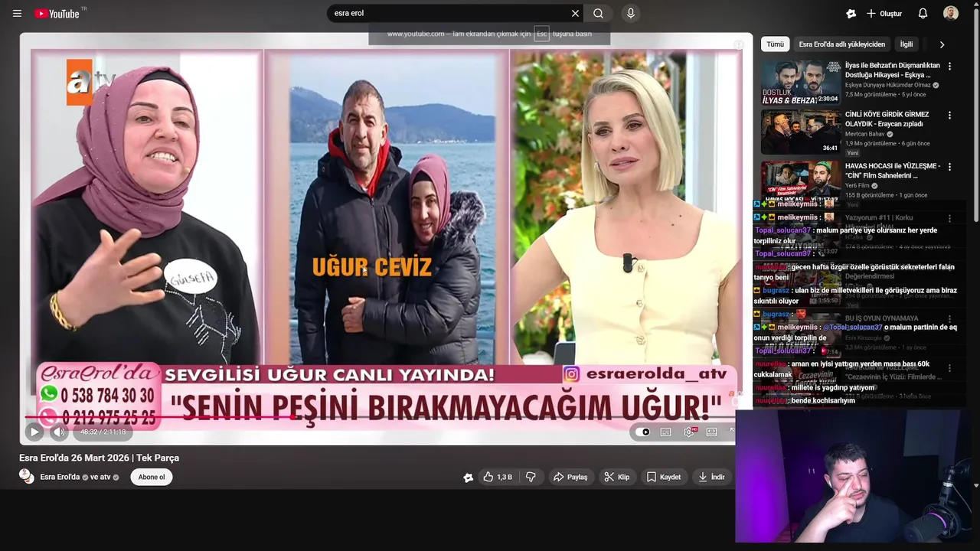Open the Esra Erol'da ve atv channel link
The width and height of the screenshot is (980, 551).
tap(80, 477)
